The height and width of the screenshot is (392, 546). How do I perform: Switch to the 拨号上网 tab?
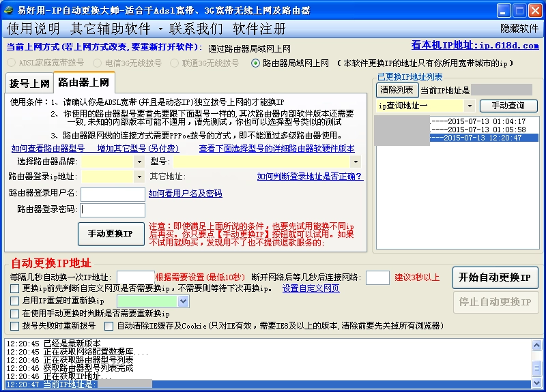tap(29, 83)
